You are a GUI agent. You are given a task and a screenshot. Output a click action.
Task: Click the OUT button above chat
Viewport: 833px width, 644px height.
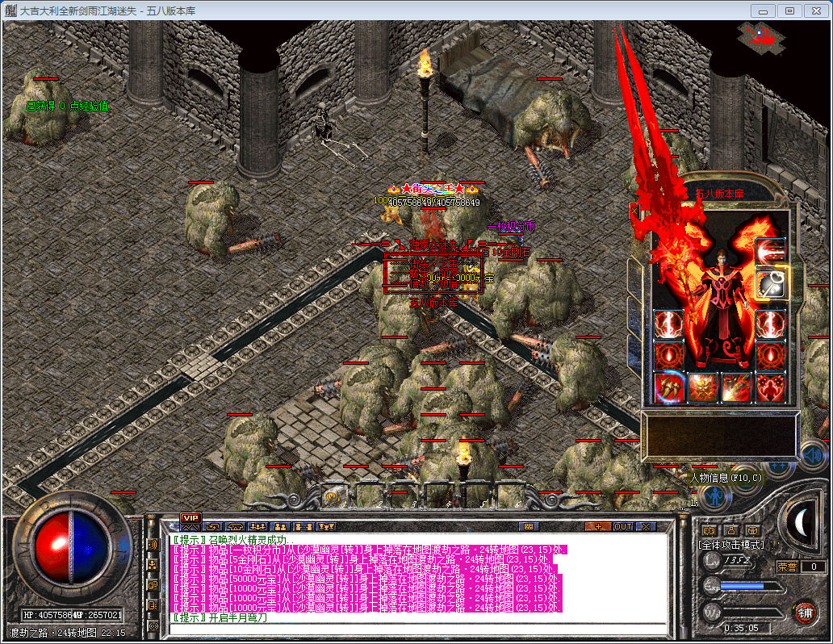pyautogui.click(x=623, y=526)
